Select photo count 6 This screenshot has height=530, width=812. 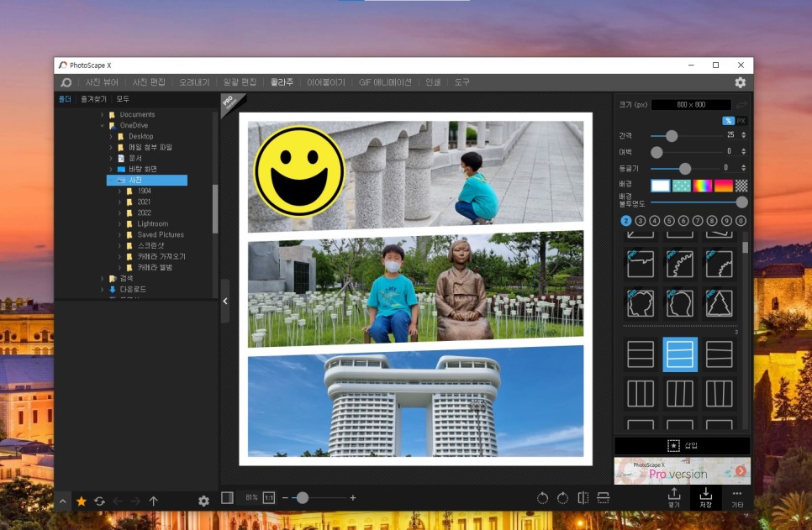683,221
